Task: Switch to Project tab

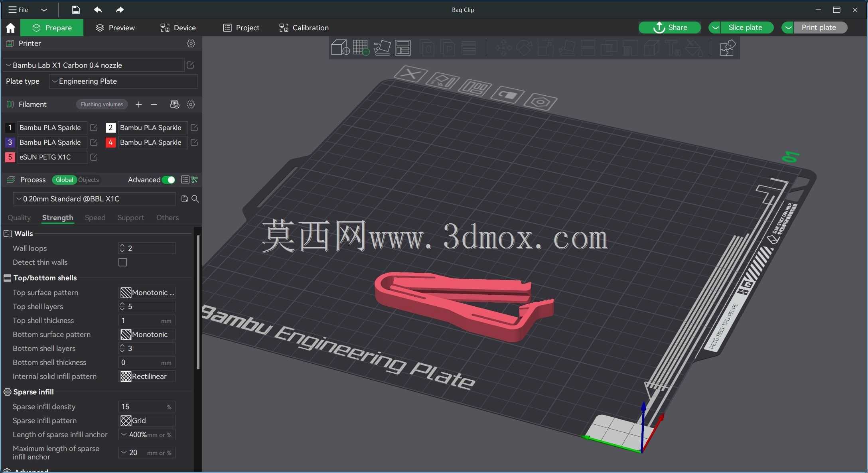Action: click(241, 28)
